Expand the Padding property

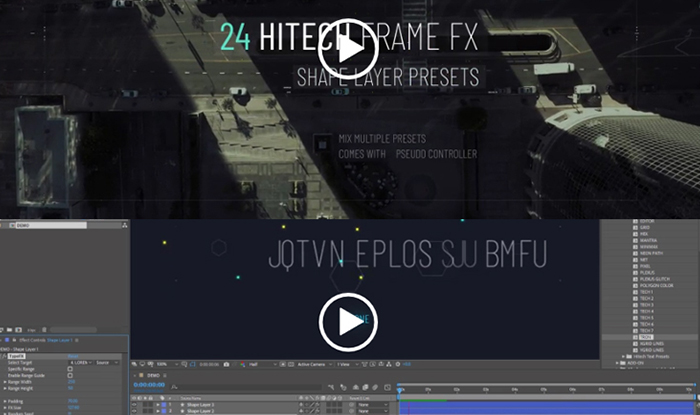(5, 401)
